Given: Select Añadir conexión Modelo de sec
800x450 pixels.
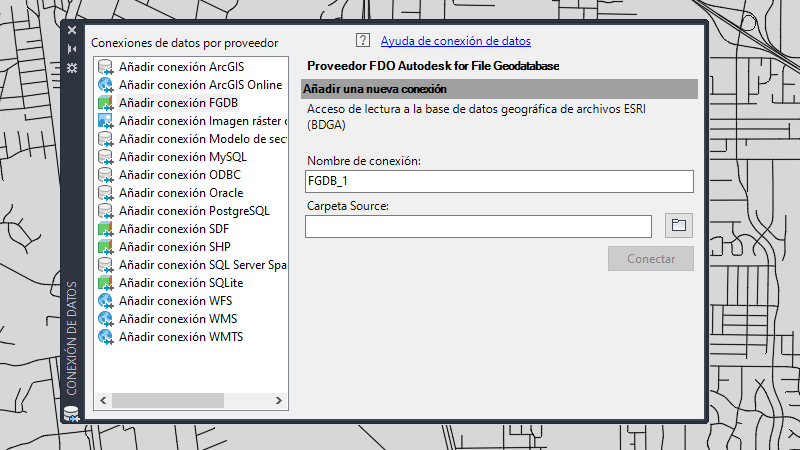Looking at the screenshot, I should click(x=203, y=139).
